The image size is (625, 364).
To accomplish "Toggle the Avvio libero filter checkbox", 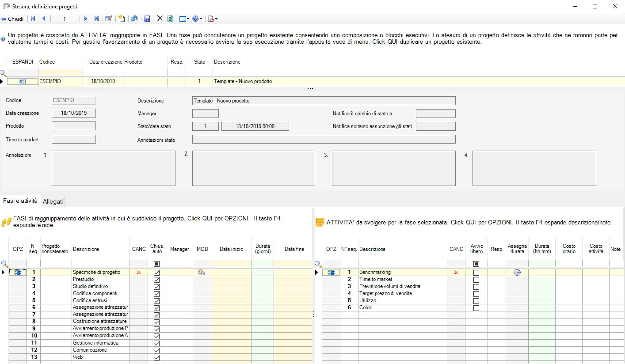I will pyautogui.click(x=476, y=264).
